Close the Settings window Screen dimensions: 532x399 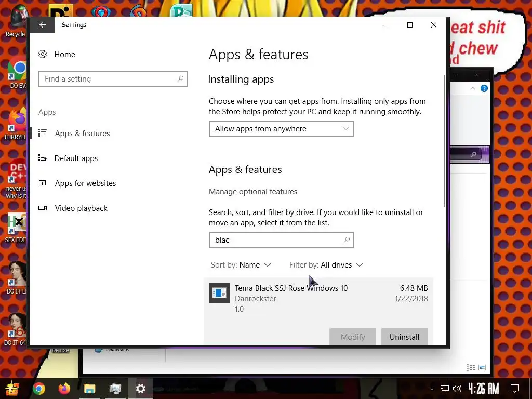tap(434, 25)
